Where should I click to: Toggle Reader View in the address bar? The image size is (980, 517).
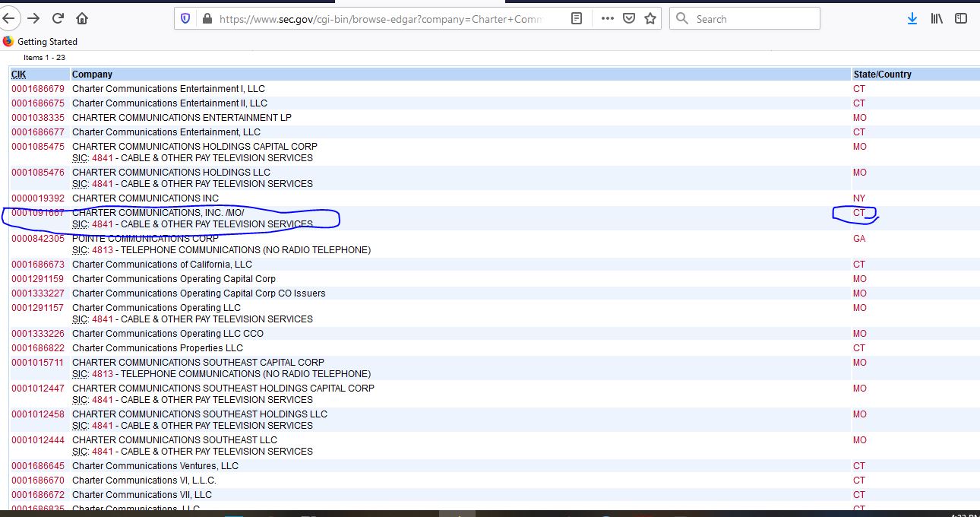pyautogui.click(x=577, y=18)
